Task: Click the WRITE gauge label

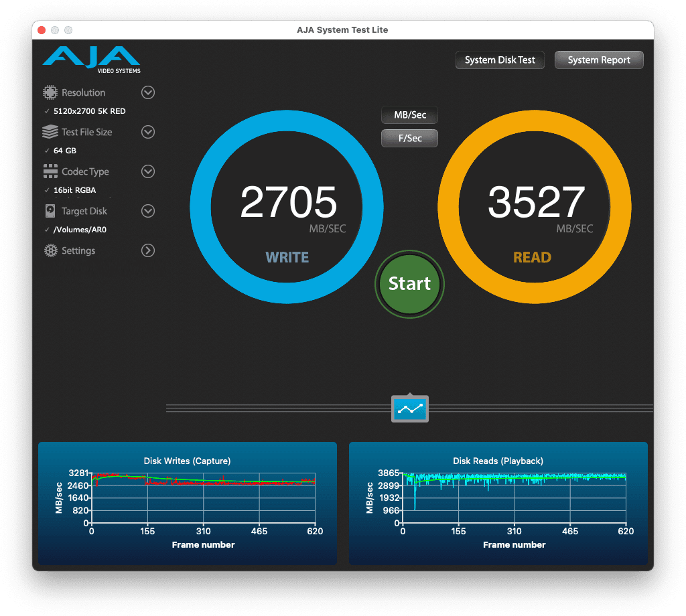Action: tap(287, 257)
